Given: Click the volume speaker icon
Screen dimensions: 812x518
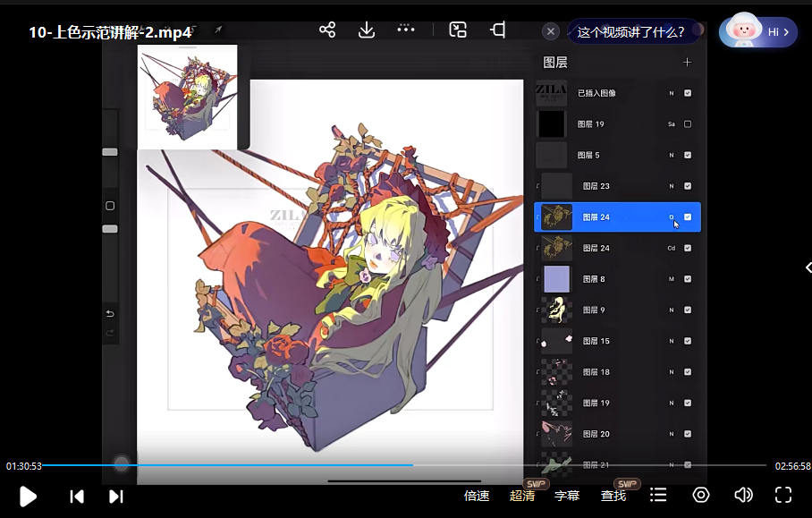Looking at the screenshot, I should (743, 495).
